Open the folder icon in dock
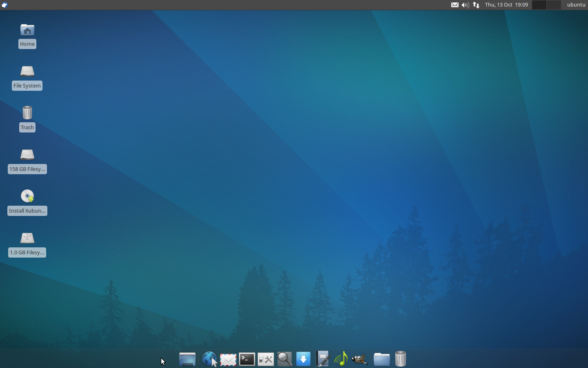This screenshot has height=368, width=588. 381,359
